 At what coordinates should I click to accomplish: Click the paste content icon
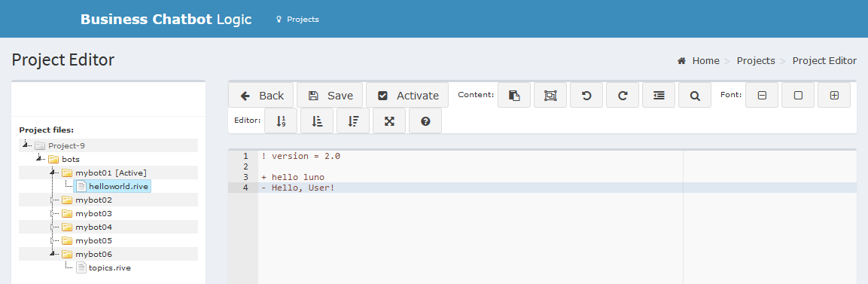pyautogui.click(x=514, y=95)
